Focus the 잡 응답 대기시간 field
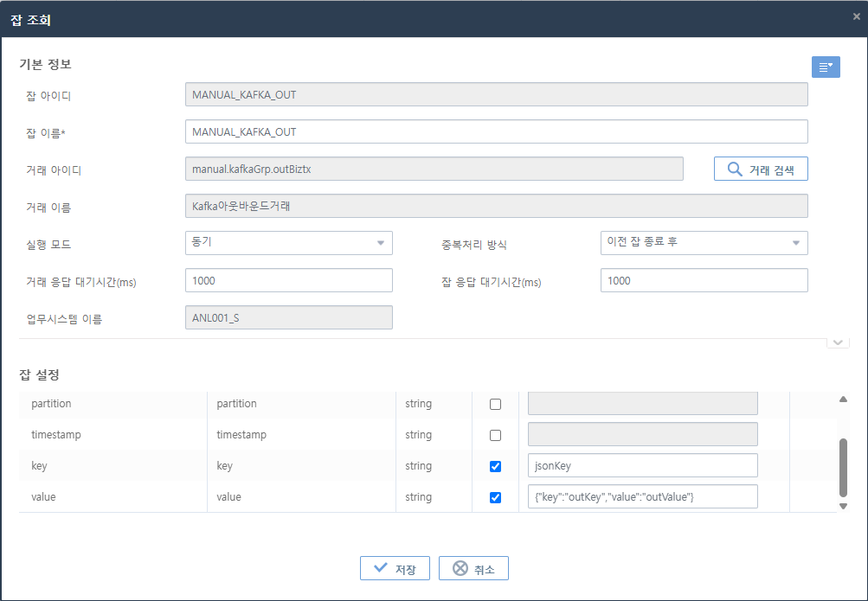868x601 pixels. point(704,280)
